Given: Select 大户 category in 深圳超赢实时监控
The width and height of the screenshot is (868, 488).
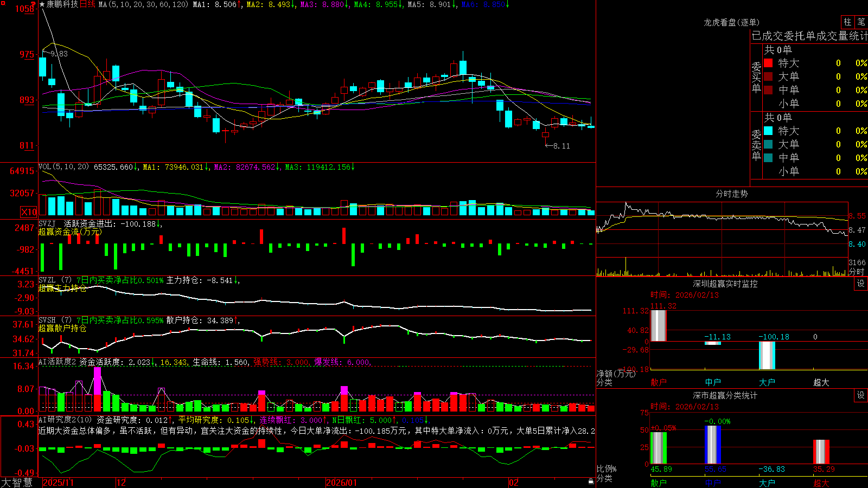Looking at the screenshot, I should (767, 382).
